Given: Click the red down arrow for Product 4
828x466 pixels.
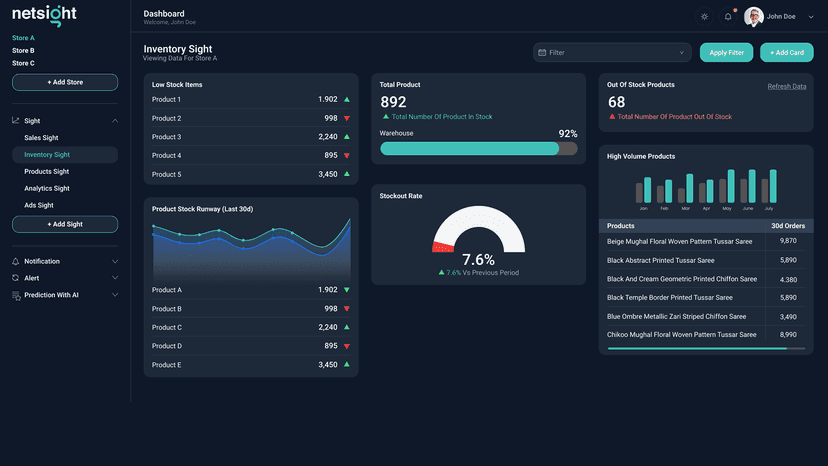Looking at the screenshot, I should click(347, 156).
